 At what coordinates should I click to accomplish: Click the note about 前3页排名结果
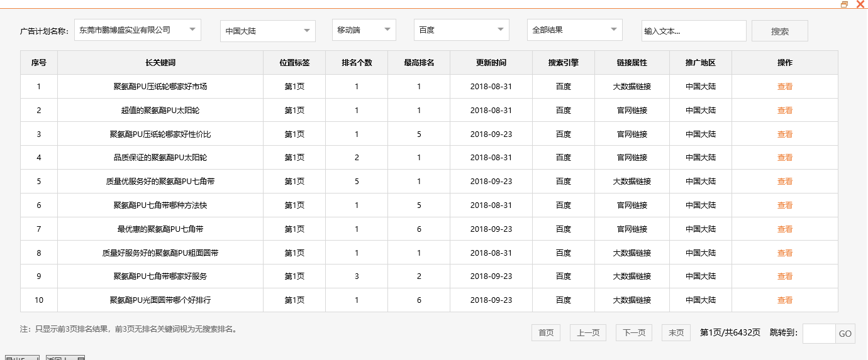pos(129,329)
